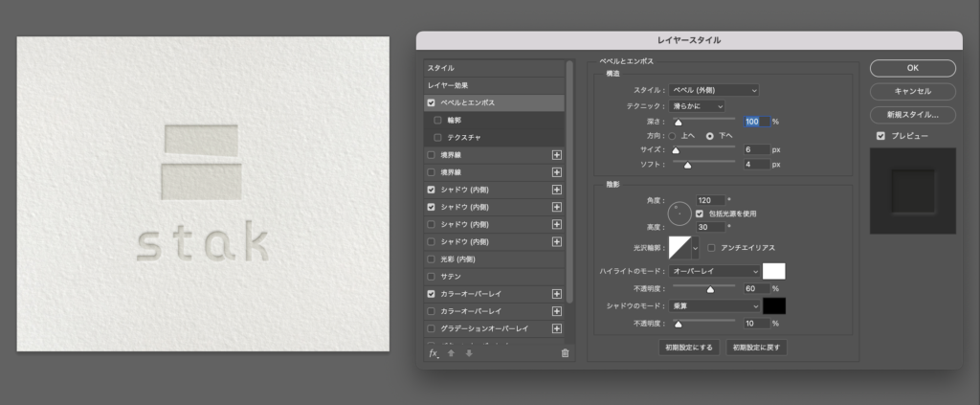Click the move effect up arrow
Image resolution: width=980 pixels, height=405 pixels.
452,353
